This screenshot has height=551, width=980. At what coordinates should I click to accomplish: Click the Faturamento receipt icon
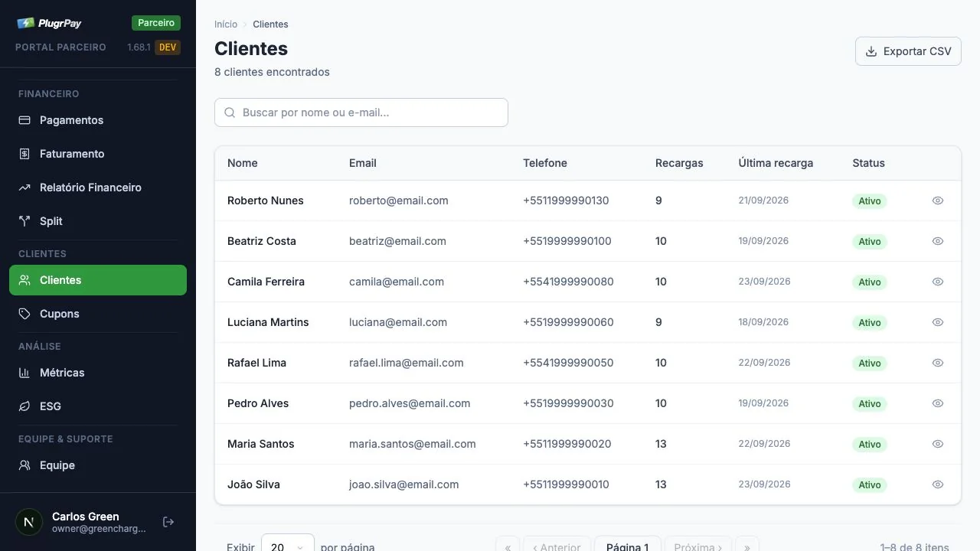pos(24,154)
